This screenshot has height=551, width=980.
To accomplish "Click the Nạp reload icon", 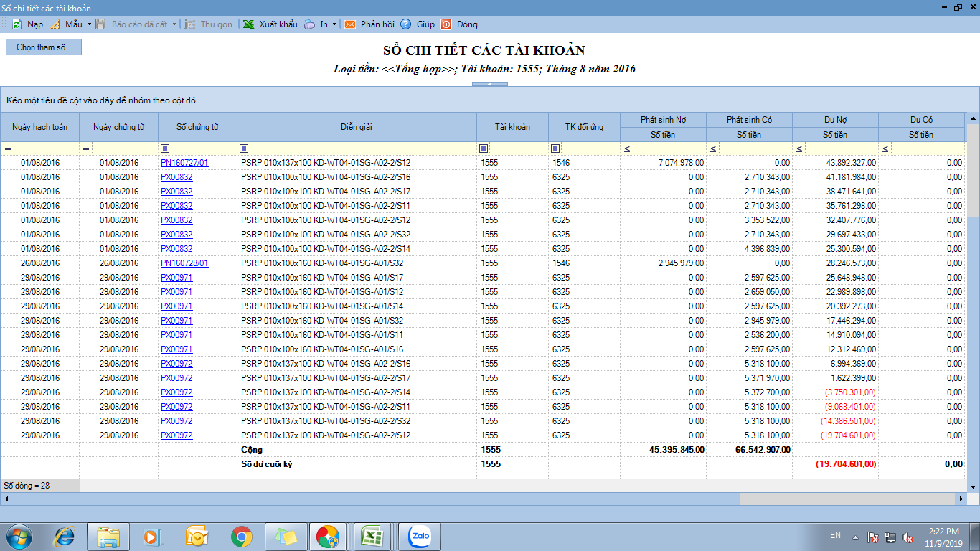I will [x=17, y=24].
